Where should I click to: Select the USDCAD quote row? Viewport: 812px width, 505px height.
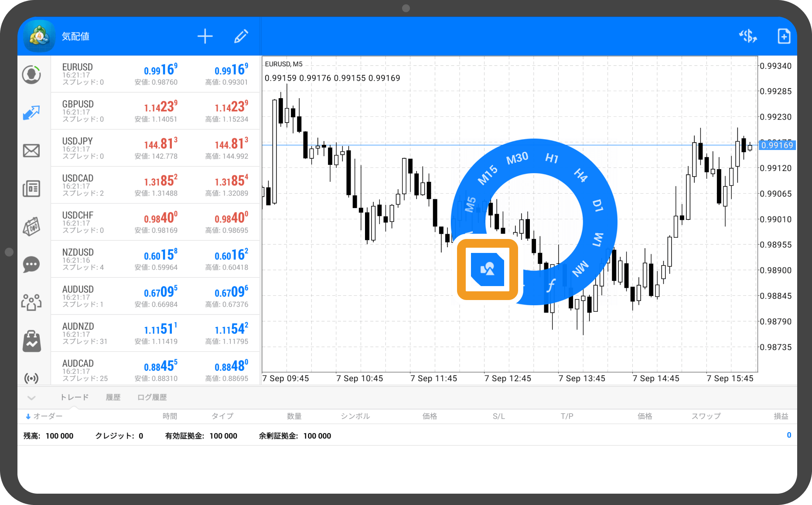pos(155,185)
